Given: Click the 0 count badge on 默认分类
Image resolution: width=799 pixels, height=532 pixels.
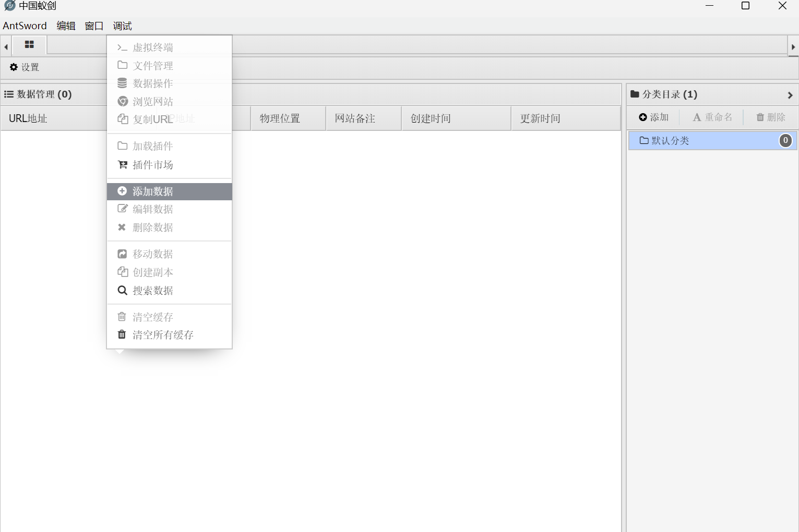Looking at the screenshot, I should 785,140.
